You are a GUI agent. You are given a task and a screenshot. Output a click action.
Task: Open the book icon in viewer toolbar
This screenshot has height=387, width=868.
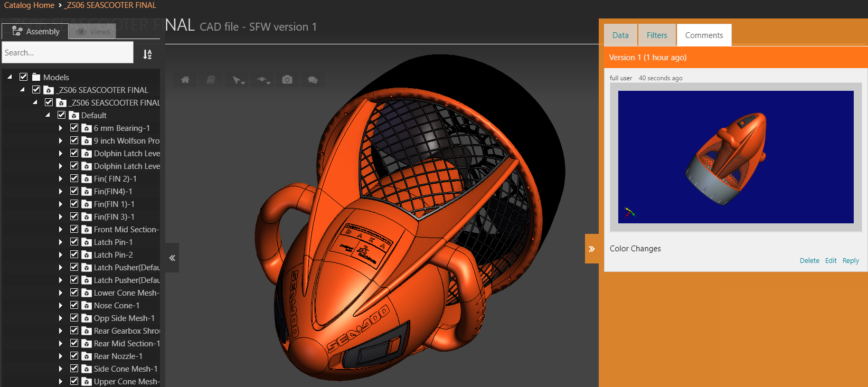211,80
